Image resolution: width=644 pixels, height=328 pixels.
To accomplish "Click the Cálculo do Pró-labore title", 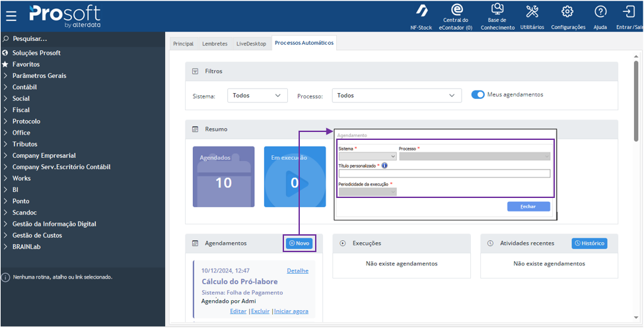I will 240,282.
